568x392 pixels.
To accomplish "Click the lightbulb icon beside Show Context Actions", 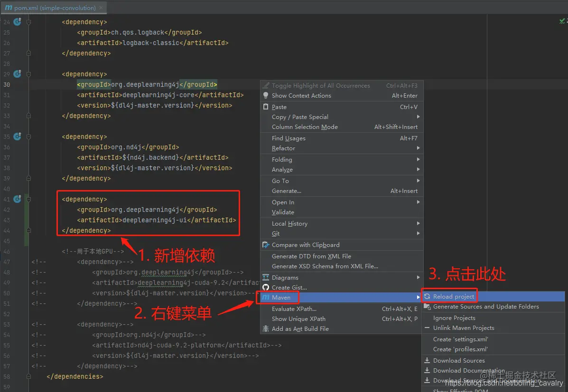I will (x=266, y=95).
